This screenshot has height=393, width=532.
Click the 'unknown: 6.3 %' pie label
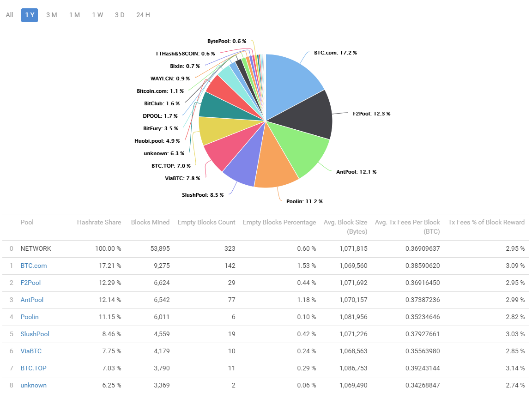coord(164,153)
